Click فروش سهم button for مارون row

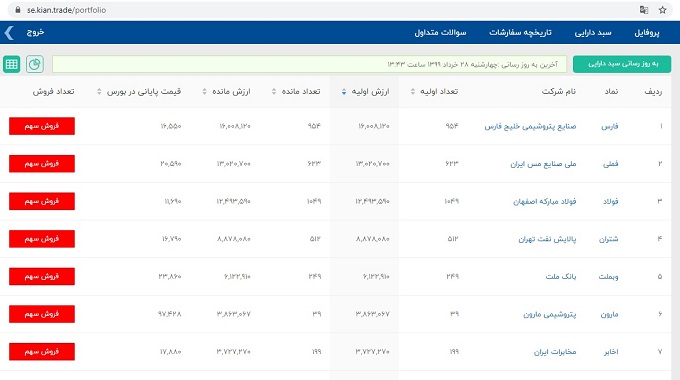click(x=42, y=314)
